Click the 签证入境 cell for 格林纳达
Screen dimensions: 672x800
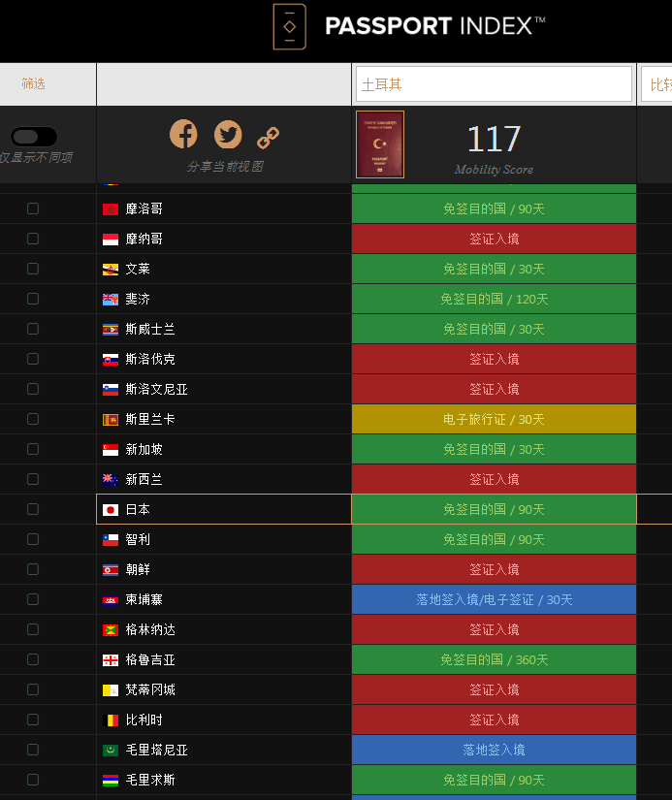pyautogui.click(x=494, y=629)
